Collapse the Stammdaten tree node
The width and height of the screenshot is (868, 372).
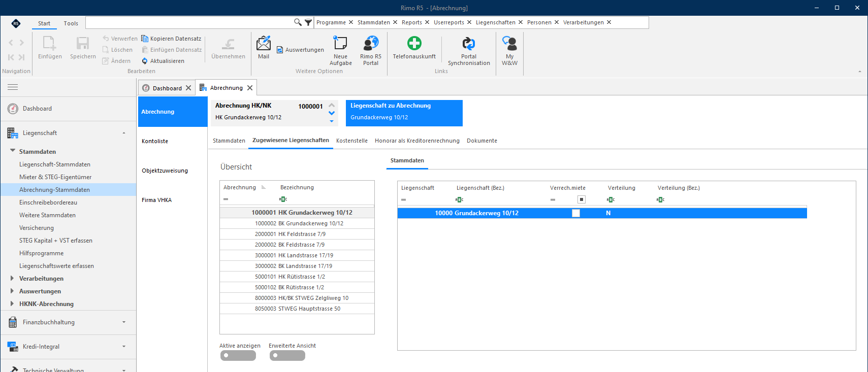[x=13, y=151]
